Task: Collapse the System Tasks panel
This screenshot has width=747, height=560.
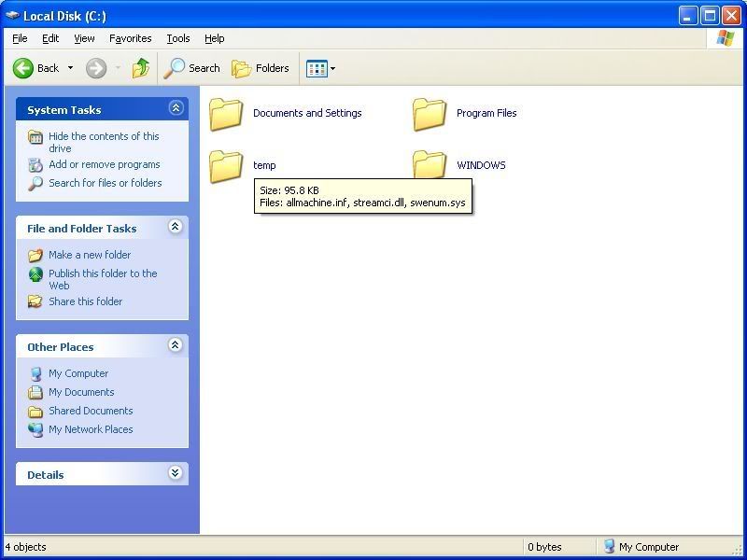Action: (x=176, y=108)
